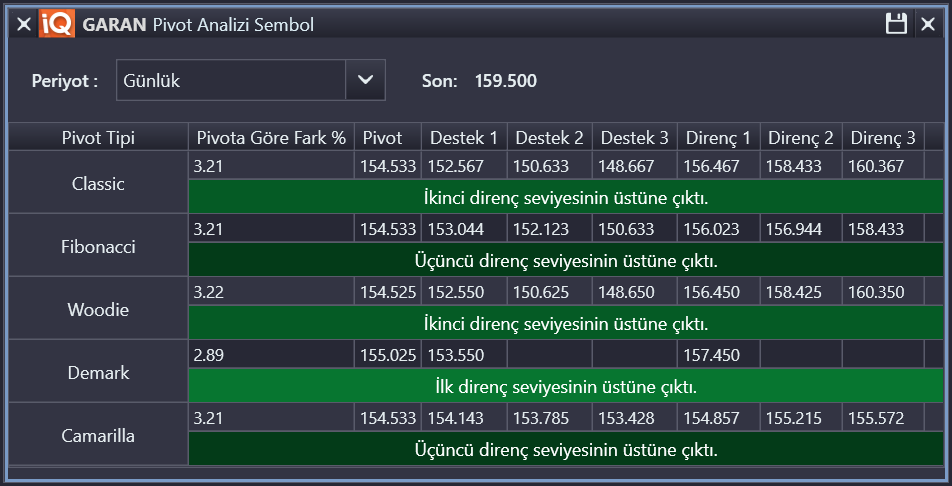This screenshot has height=486, width=952.
Task: Select the Fibonacci pivot type row
Action: 98,246
